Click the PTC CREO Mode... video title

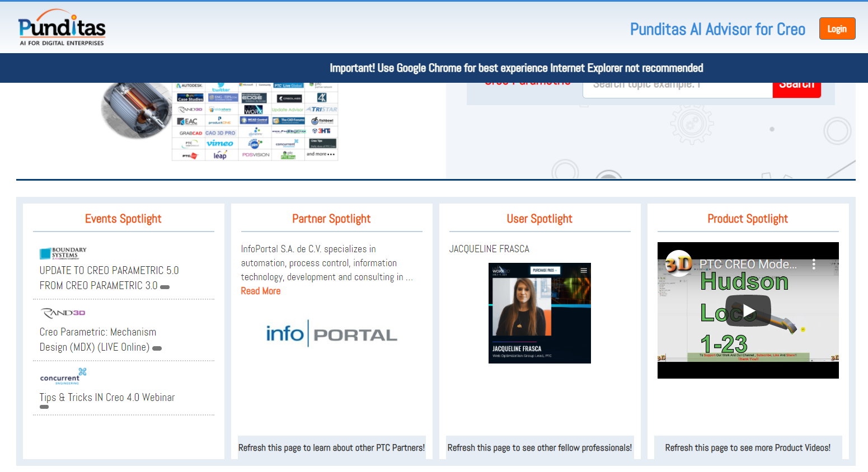[x=748, y=264]
